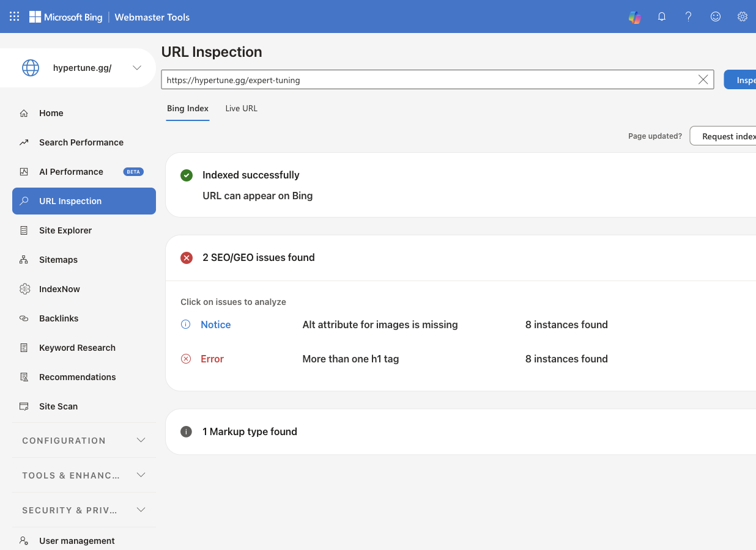Click the Webmaster Tools header title

[152, 17]
